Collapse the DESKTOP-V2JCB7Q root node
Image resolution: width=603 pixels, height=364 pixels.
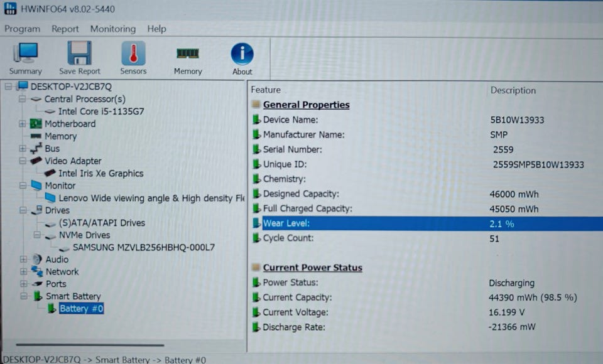point(8,86)
